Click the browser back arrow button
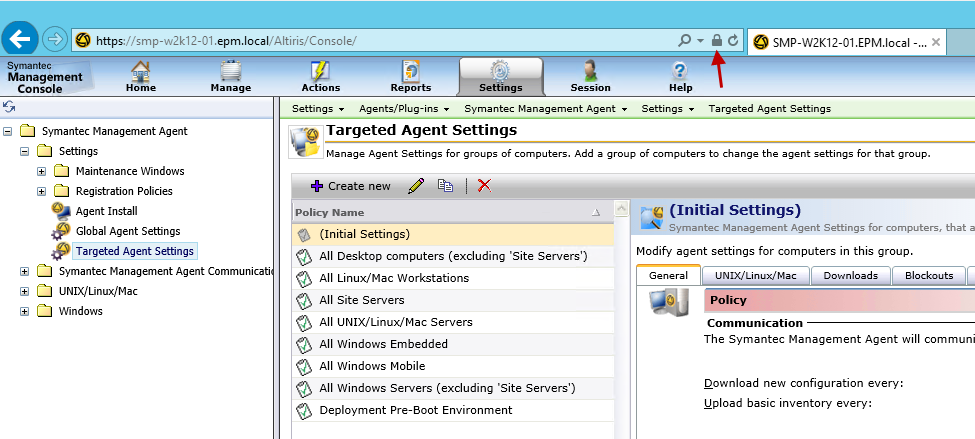The height and width of the screenshot is (439, 975). [20, 40]
